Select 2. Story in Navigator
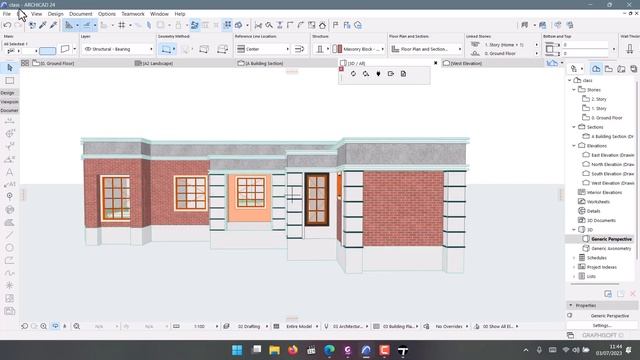 tap(599, 99)
